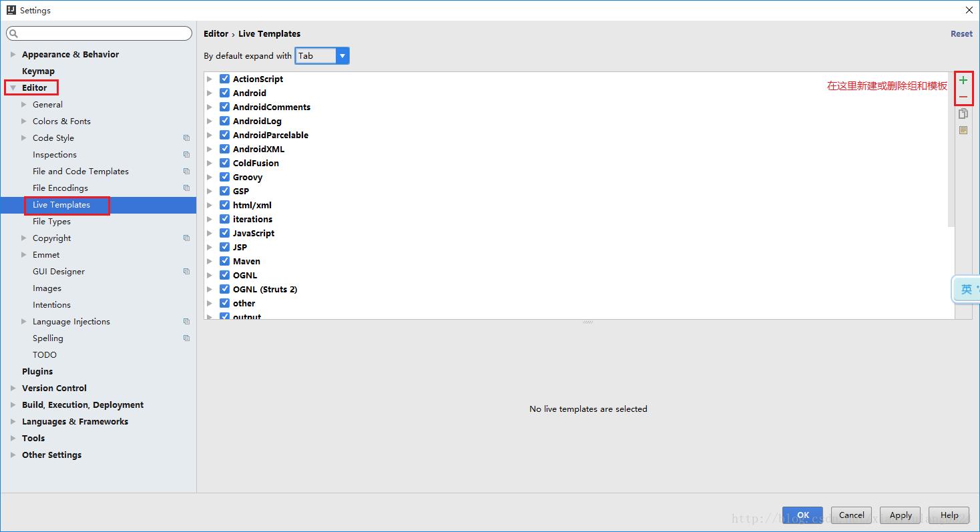
Task: Open the Intentions settings page
Action: tap(51, 305)
